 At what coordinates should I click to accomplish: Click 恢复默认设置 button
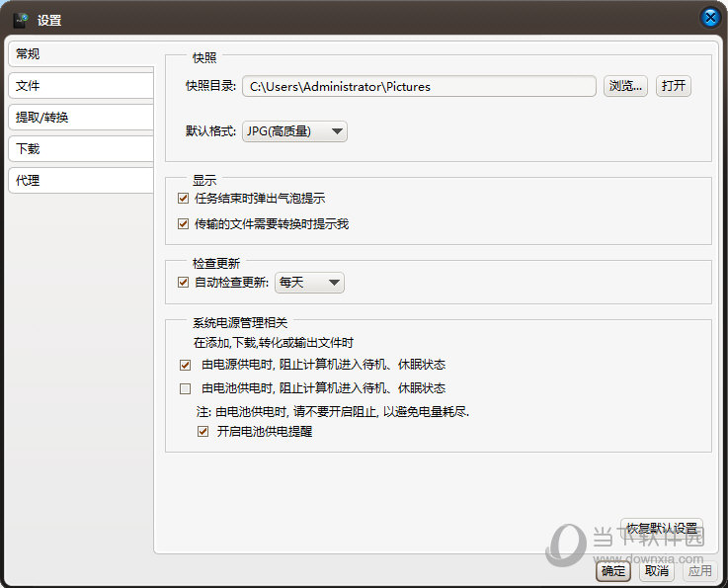coord(662,528)
